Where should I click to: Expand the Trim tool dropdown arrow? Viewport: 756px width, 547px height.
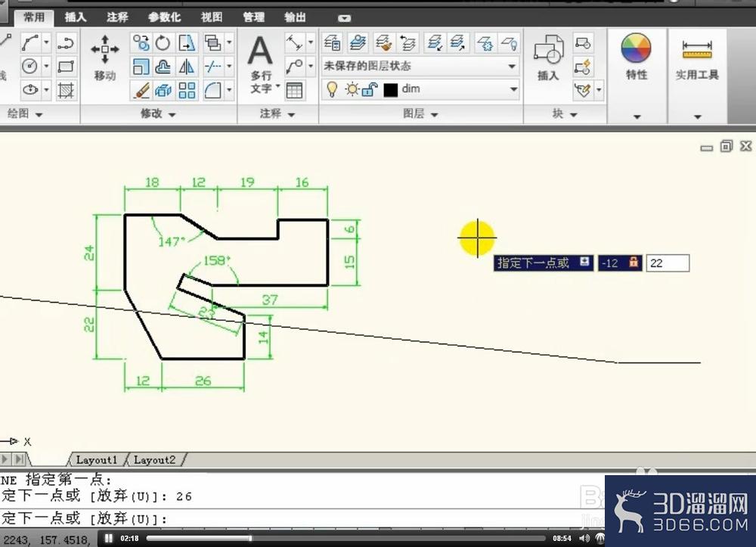[x=229, y=66]
